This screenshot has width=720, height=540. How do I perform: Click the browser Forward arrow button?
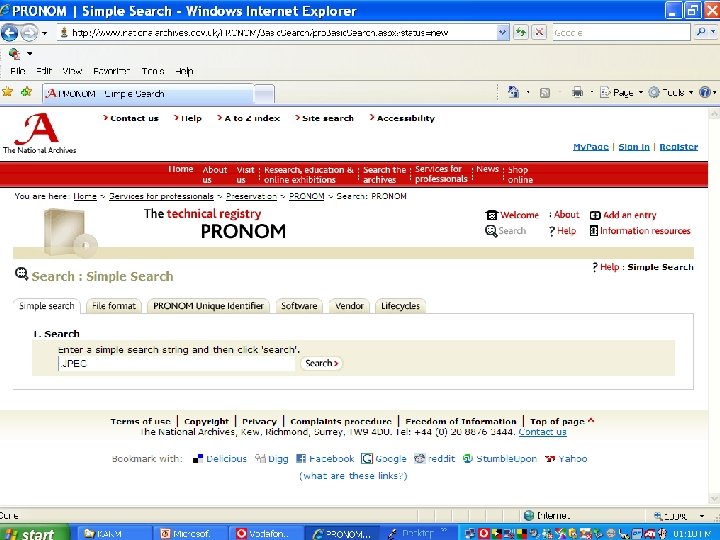pyautogui.click(x=29, y=33)
